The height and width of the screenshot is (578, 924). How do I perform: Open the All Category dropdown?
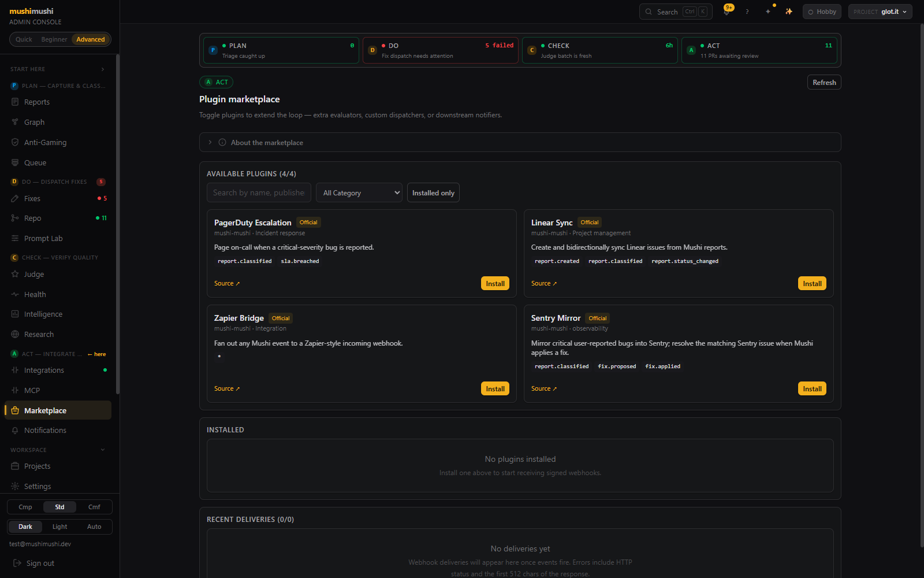click(x=359, y=192)
